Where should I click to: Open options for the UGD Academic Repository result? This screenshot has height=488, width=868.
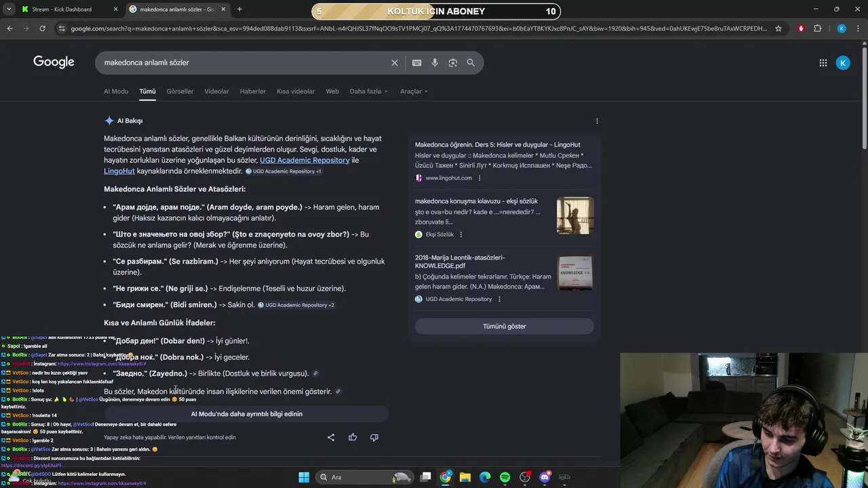coord(499,299)
